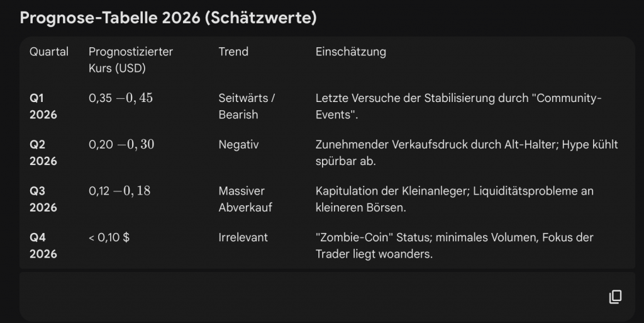
Task: Select the Q2 2026 row label
Action: tap(43, 153)
